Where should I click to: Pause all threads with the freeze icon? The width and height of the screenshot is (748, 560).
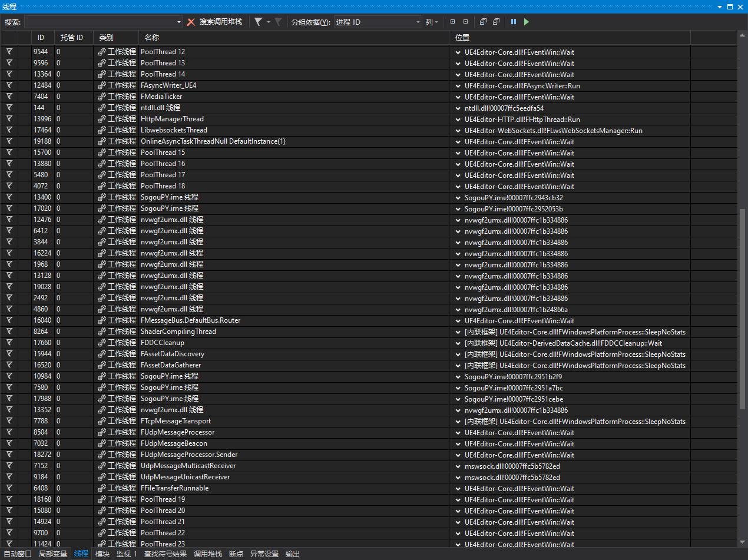click(513, 22)
